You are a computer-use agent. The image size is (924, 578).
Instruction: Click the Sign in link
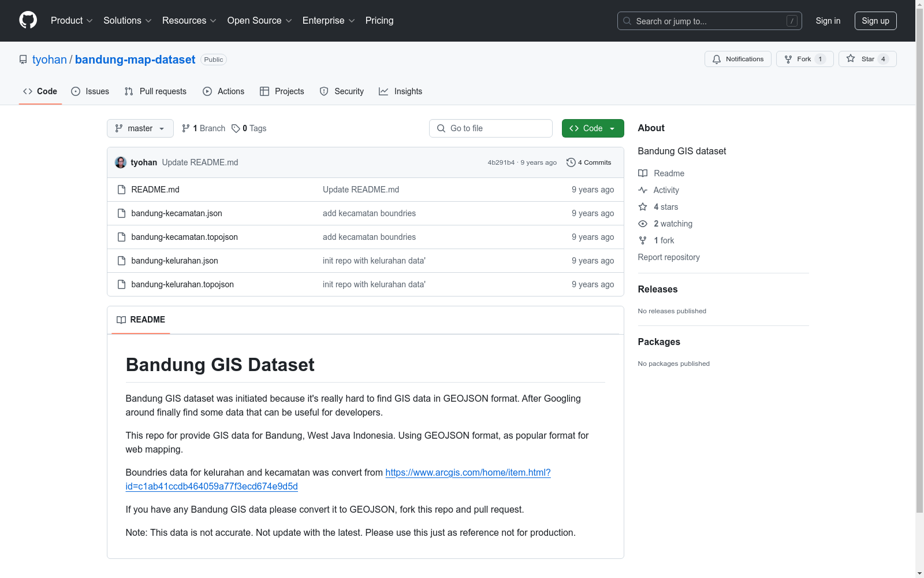click(828, 21)
